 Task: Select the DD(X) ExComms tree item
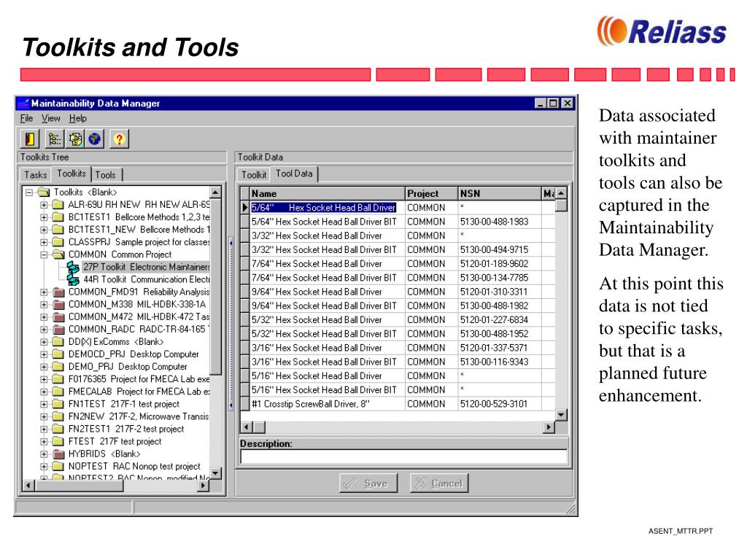116,342
